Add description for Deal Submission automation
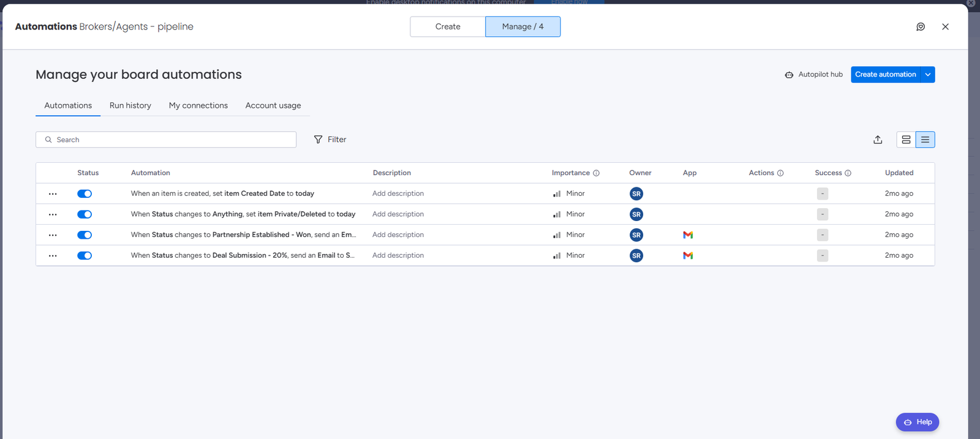This screenshot has height=439, width=980. 398,255
